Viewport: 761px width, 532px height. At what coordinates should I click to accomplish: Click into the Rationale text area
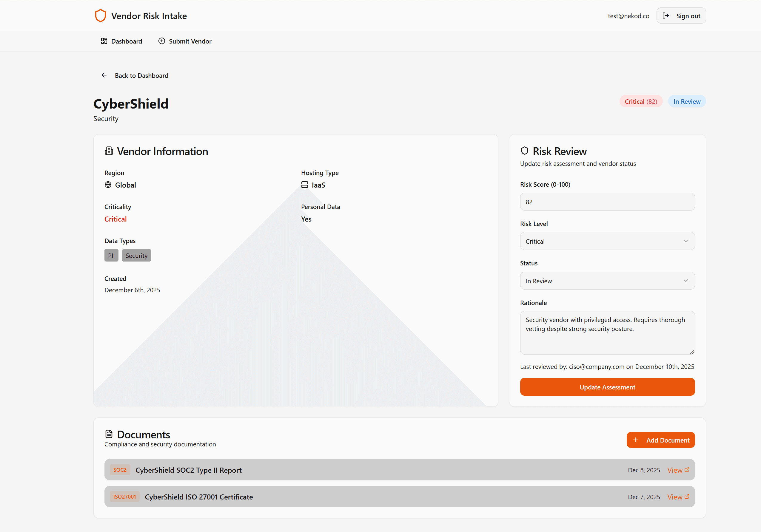click(x=607, y=332)
